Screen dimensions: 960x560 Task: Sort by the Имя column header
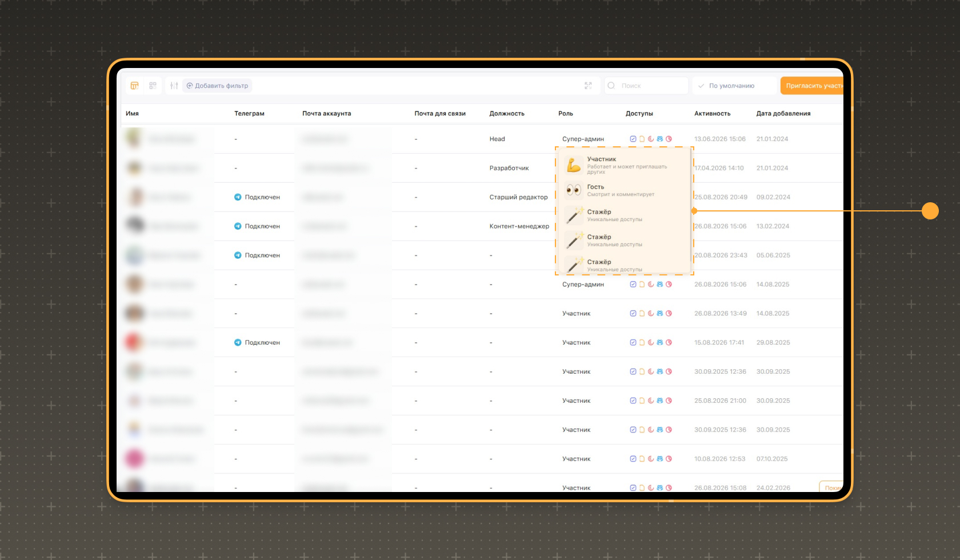(132, 113)
